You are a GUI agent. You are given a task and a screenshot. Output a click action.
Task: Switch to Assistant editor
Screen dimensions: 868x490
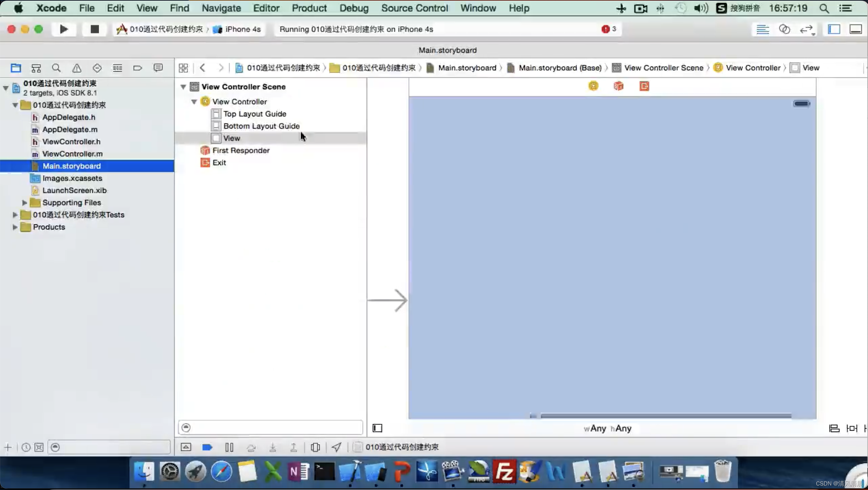pyautogui.click(x=785, y=29)
